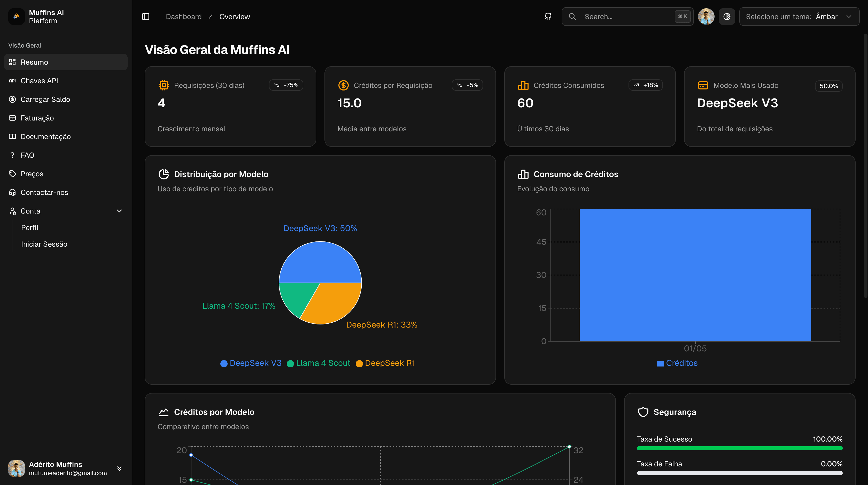The height and width of the screenshot is (485, 868).
Task: Click the credit card icon beside Faturação
Action: click(x=12, y=118)
